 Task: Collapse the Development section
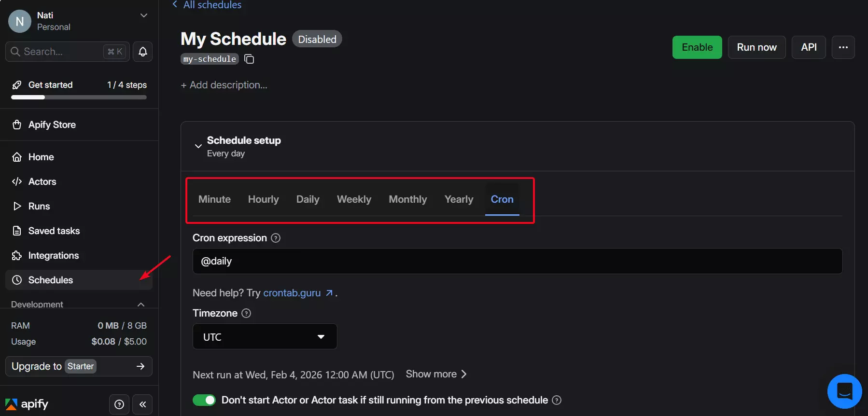141,304
